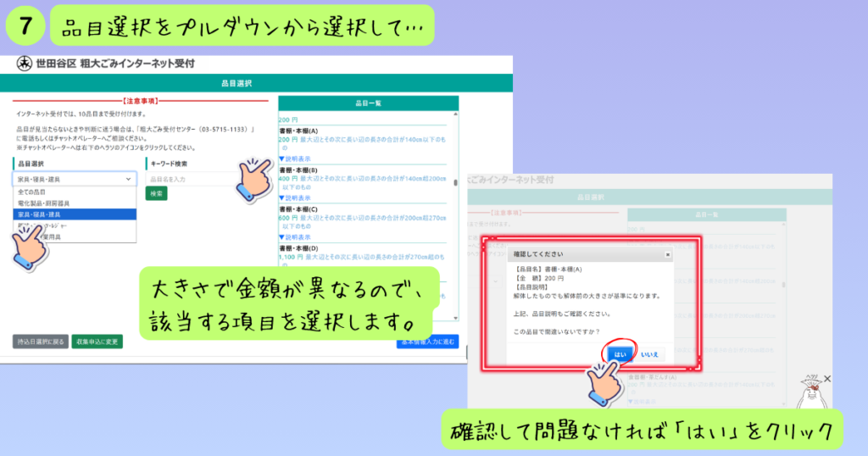This screenshot has width=868, height=456.
Task: Click はい in the confirmation dialog
Action: [620, 354]
